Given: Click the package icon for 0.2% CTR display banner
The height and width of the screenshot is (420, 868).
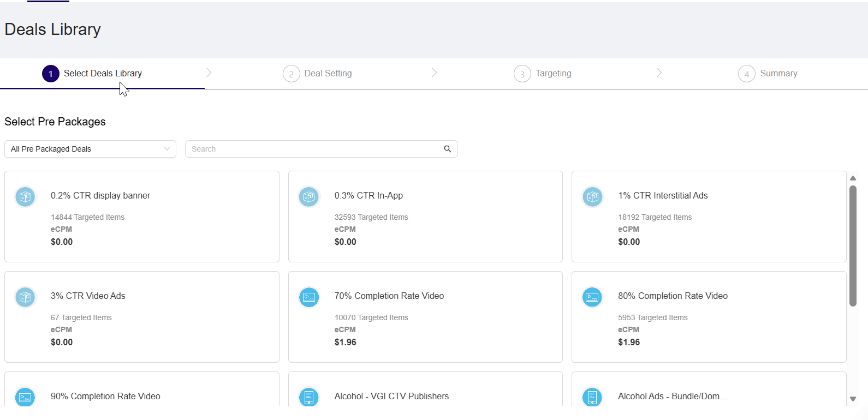Looking at the screenshot, I should [x=25, y=197].
